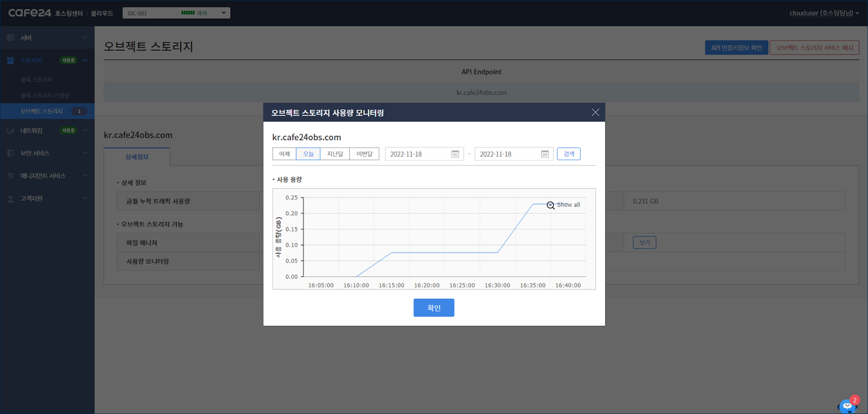The image size is (868, 414).
Task: Click the 보안 서비스 shield icon
Action: [x=10, y=153]
